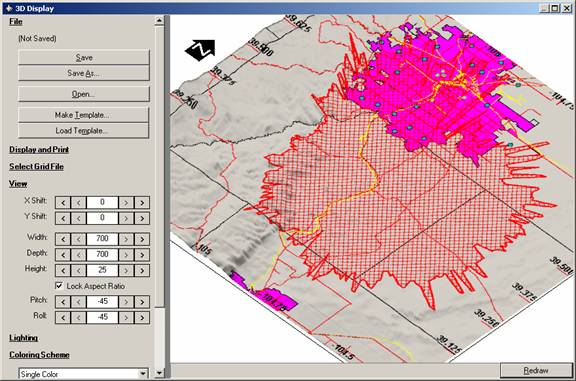This screenshot has height=381, width=576.
Task: Decrease Depth with the large left arrow
Action: (63, 255)
